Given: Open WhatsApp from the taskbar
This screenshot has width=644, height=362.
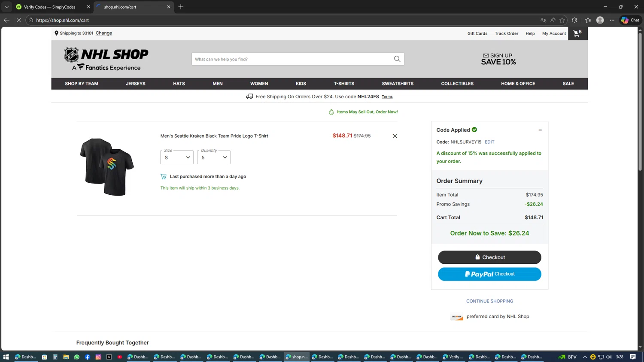Looking at the screenshot, I should [77, 357].
